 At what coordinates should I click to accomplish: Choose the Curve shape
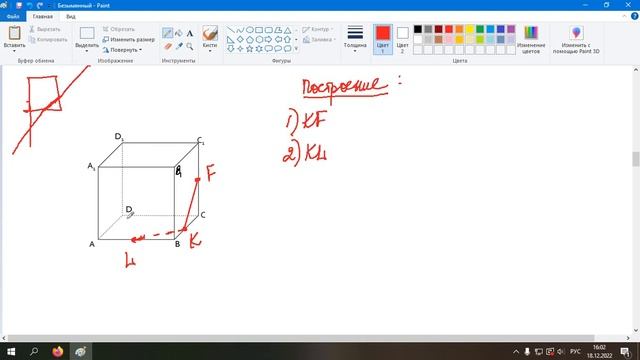[x=240, y=30]
